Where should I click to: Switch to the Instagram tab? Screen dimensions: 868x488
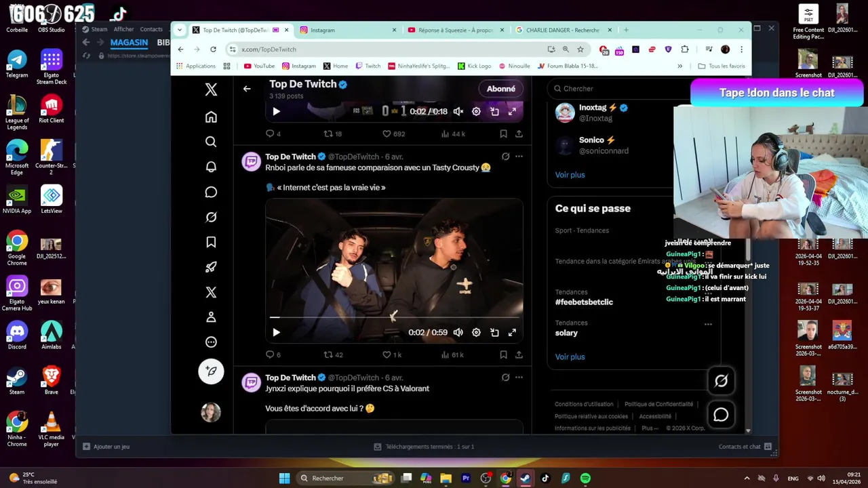349,30
